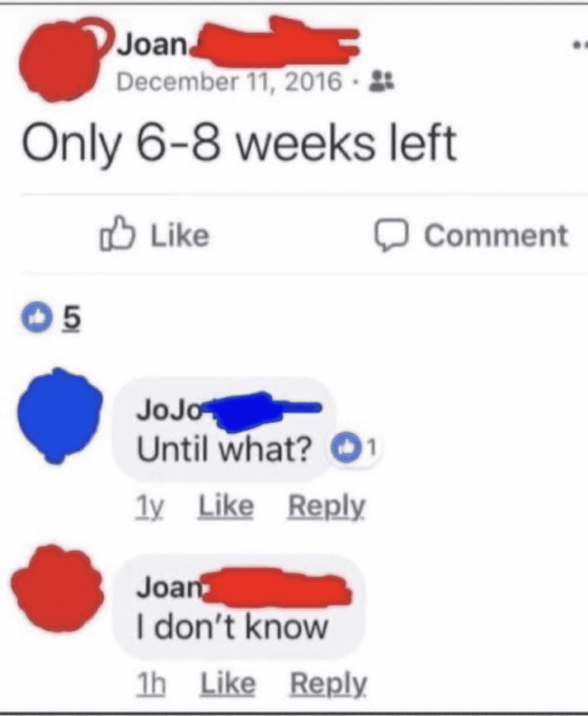Like JoJo's 'Until what?' comment
Image resolution: width=588 pixels, height=716 pixels.
(x=226, y=506)
